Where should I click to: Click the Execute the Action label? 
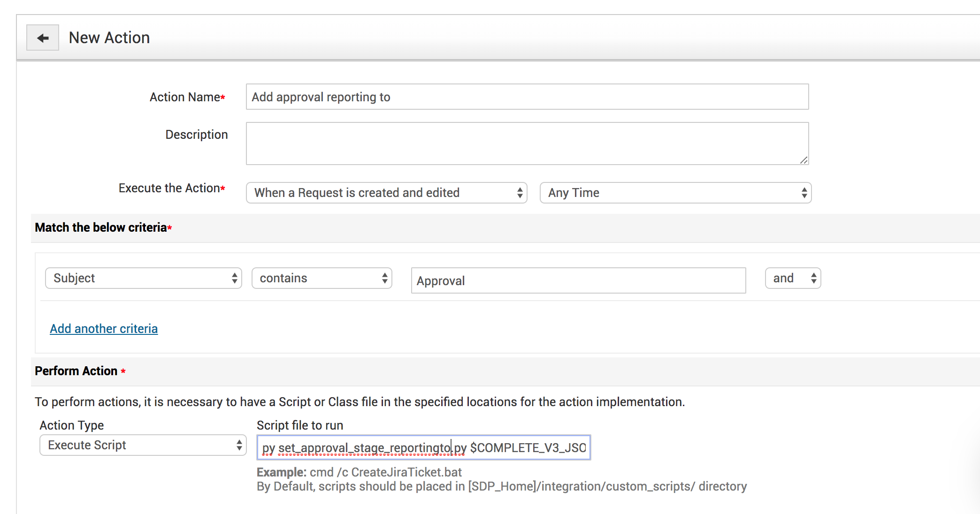click(169, 188)
